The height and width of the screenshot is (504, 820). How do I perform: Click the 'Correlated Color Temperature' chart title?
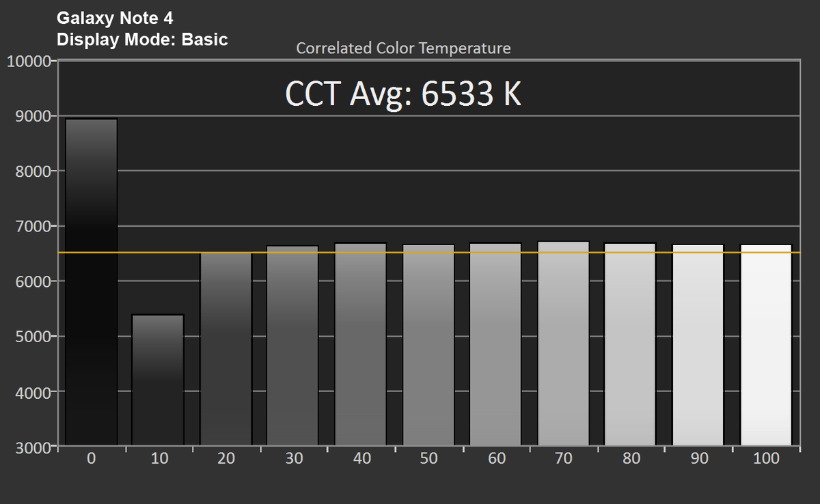tap(403, 48)
